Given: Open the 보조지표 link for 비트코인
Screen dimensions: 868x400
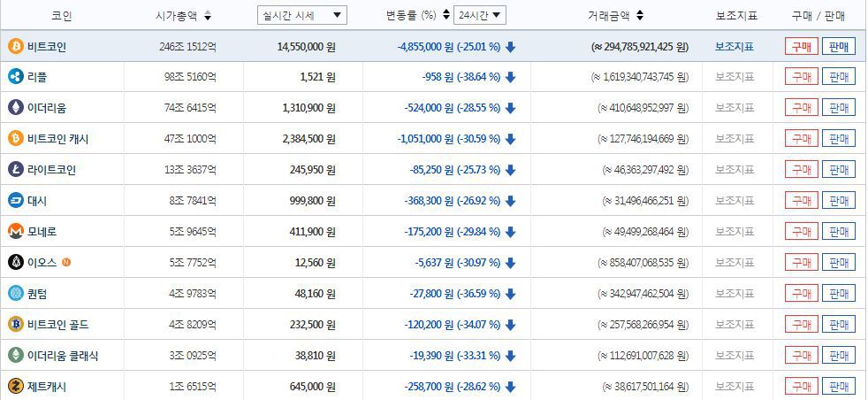Looking at the screenshot, I should (x=734, y=47).
